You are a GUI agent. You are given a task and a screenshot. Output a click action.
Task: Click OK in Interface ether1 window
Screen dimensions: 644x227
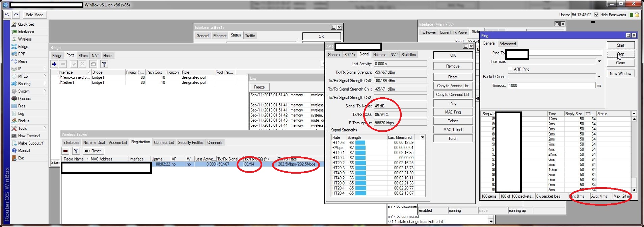point(321,36)
